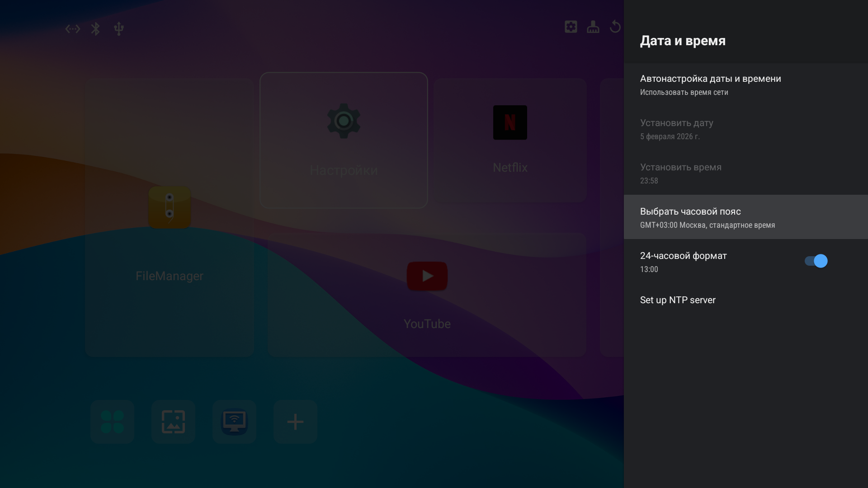The image size is (868, 488).
Task: Open the Настройки settings tile
Action: pos(344,140)
